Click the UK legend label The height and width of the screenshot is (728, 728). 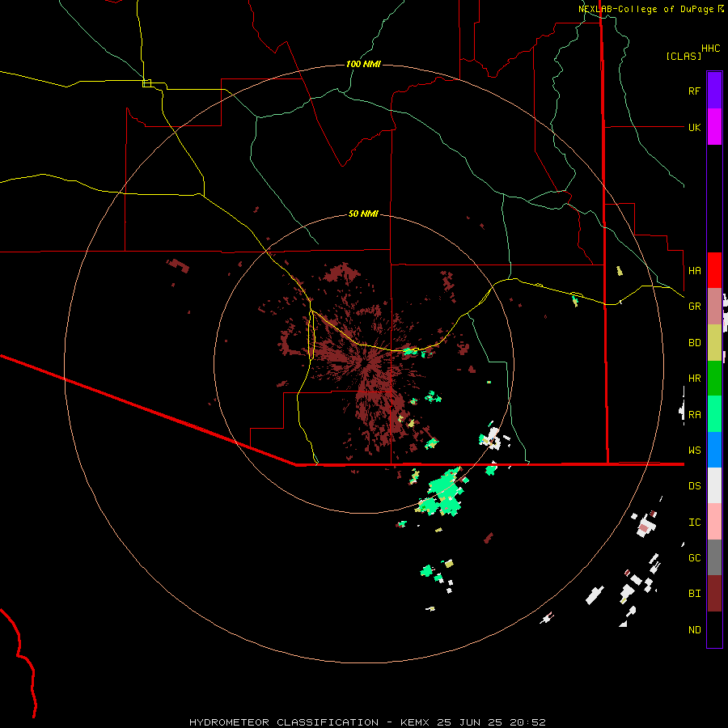click(694, 127)
